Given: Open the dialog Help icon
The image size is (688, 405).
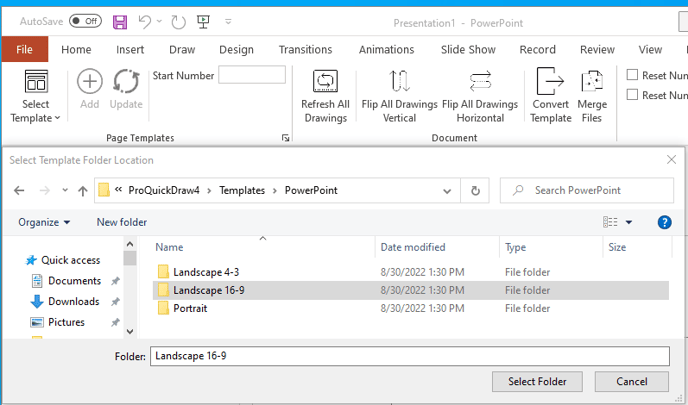Looking at the screenshot, I should [x=664, y=222].
